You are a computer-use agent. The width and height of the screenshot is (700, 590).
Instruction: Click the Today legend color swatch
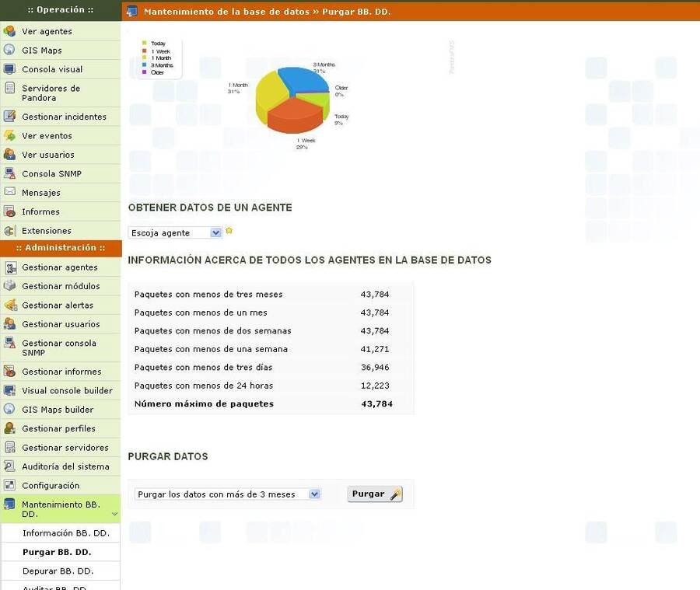145,44
